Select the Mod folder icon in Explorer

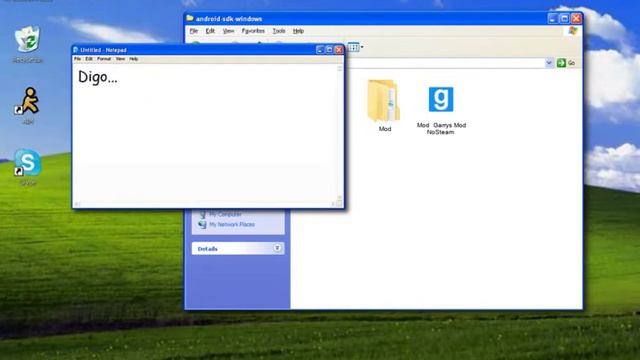384,100
